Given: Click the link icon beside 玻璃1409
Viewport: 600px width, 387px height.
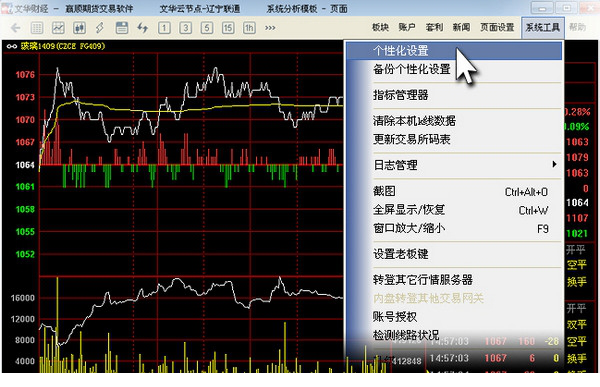Looking at the screenshot, I should [x=11, y=46].
